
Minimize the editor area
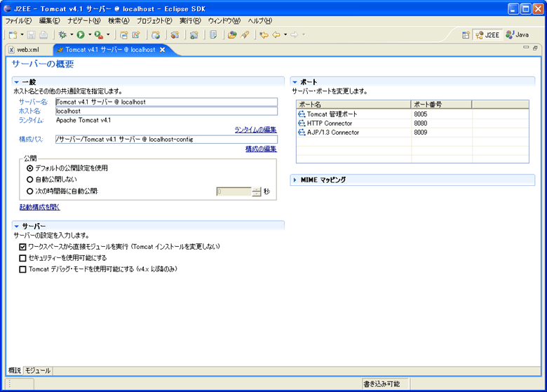[526, 48]
